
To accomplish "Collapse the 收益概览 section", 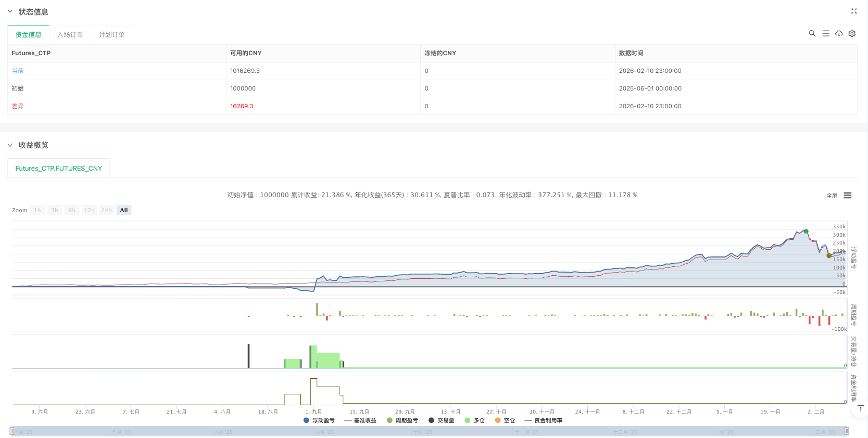I will pyautogui.click(x=10, y=145).
